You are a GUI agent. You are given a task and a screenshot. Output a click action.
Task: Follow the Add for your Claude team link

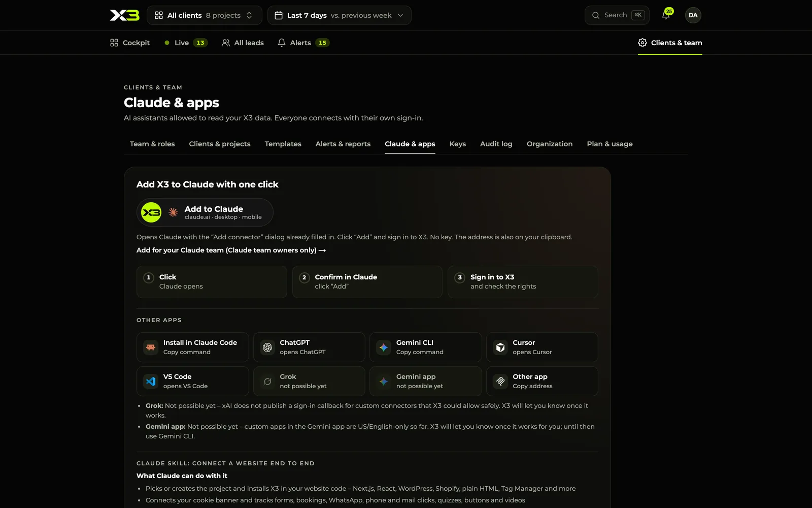pyautogui.click(x=231, y=250)
